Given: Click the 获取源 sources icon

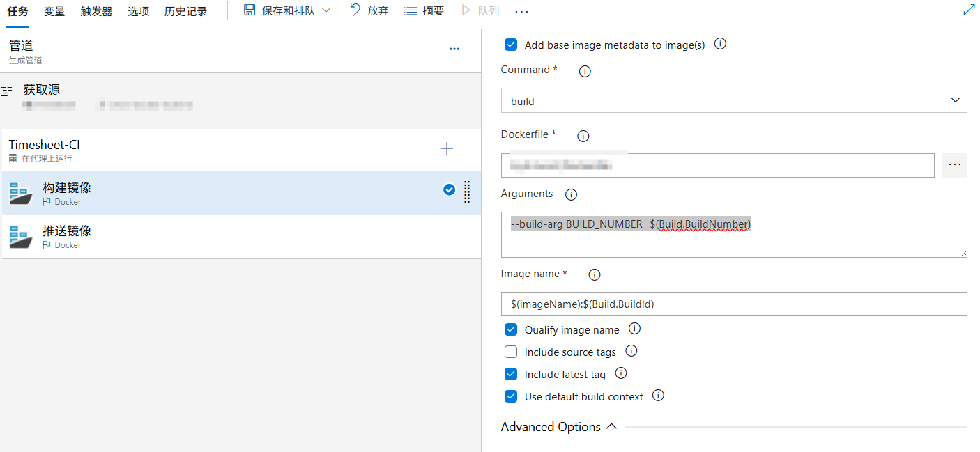Looking at the screenshot, I should coord(7,91).
